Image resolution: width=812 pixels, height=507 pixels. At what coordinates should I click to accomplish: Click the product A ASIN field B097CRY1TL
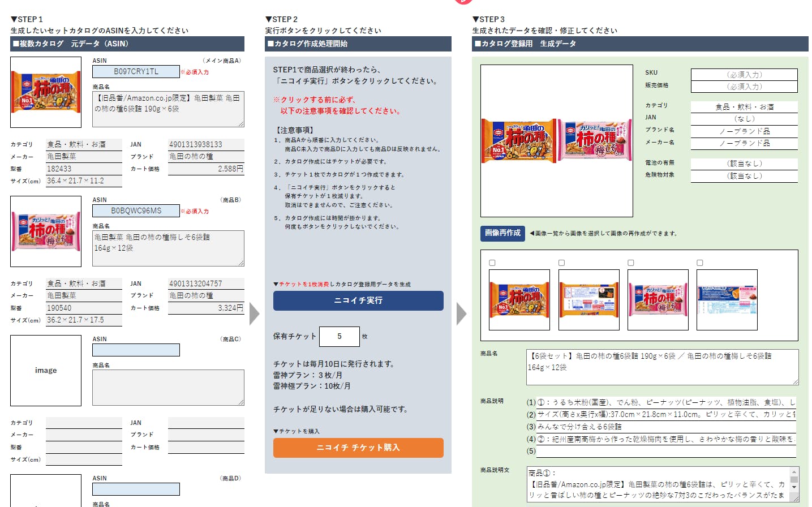(136, 72)
